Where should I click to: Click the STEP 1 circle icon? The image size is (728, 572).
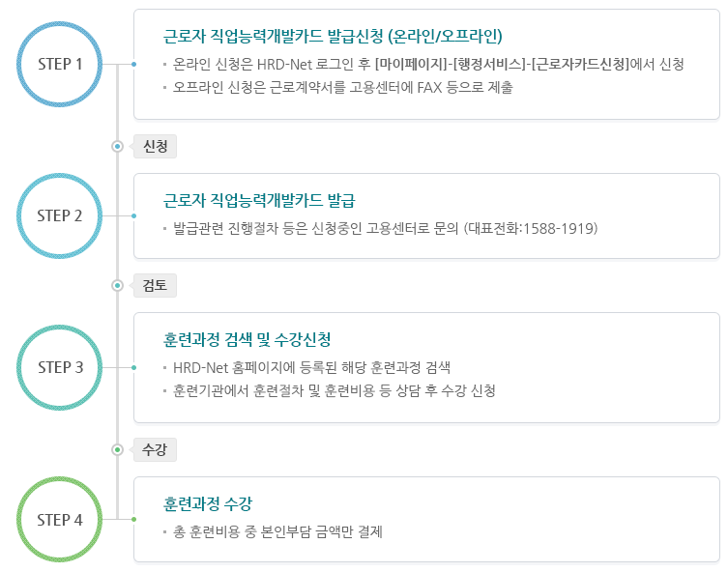pyautogui.click(x=59, y=64)
